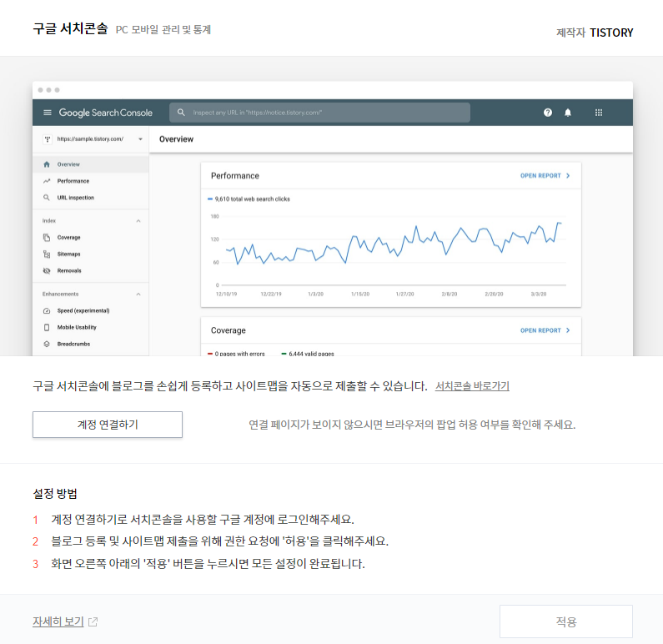Select Overview in the sidebar
Image resolution: width=663 pixels, height=644 pixels.
pos(91,164)
